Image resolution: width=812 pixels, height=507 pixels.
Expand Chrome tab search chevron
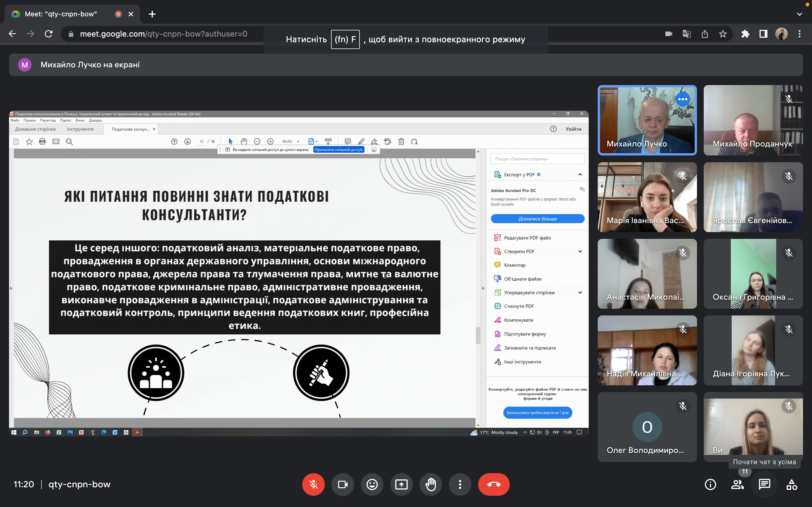click(800, 14)
